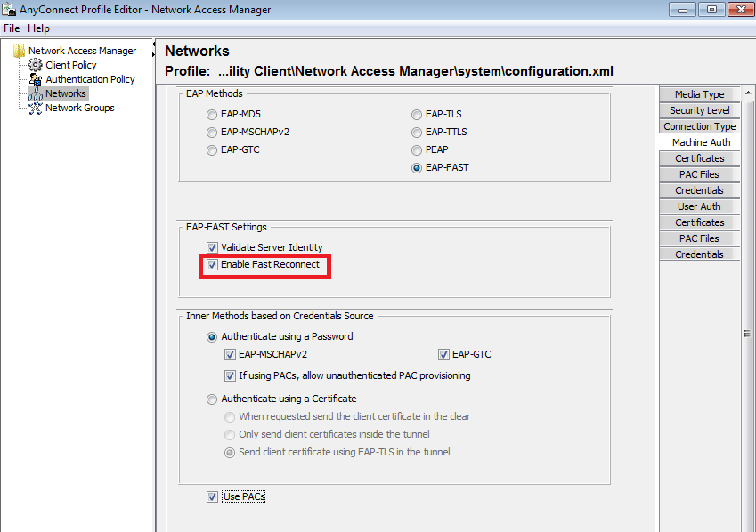The image size is (756, 532).
Task: Open the Machine Auth tab
Action: pos(699,142)
